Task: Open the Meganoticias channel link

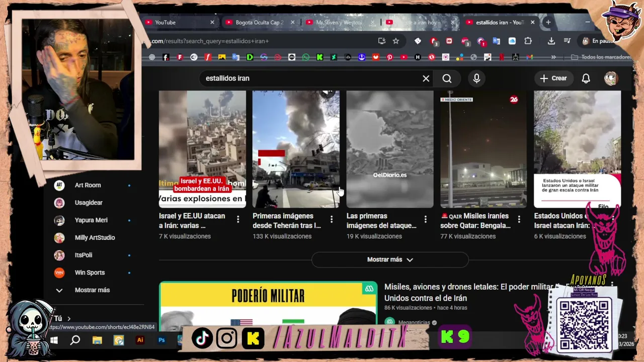Action: tap(414, 322)
